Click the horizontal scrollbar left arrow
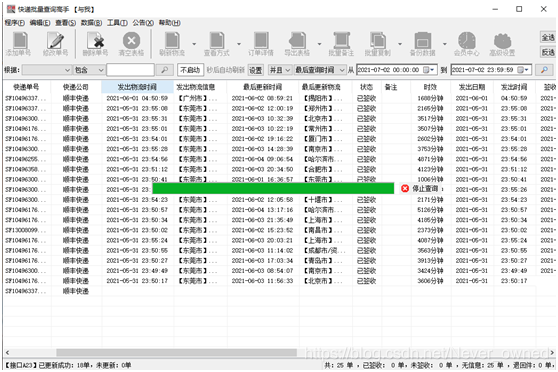The height and width of the screenshot is (372, 558). click(x=7, y=353)
